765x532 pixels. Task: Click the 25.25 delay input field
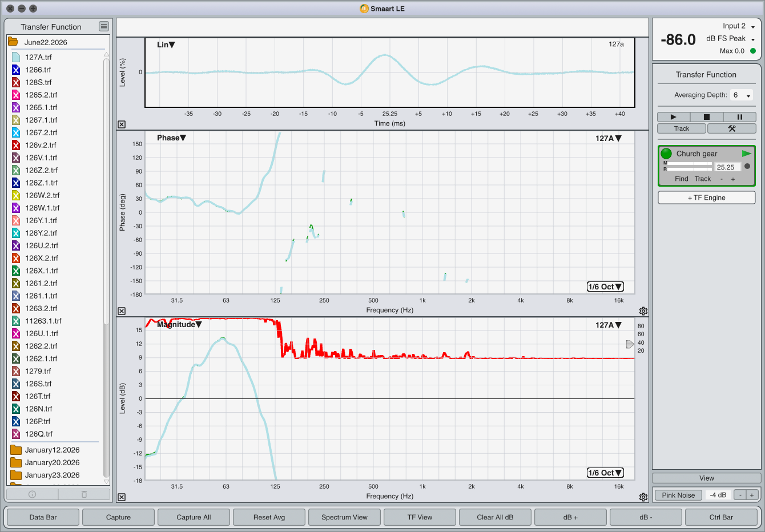tap(727, 167)
